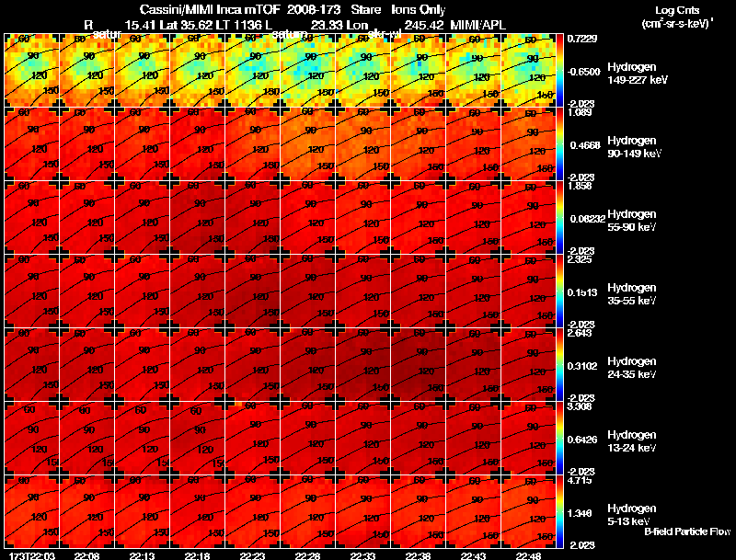
Task: Click the 'B-field Particle Flow' label
Action: pyautogui.click(x=687, y=531)
